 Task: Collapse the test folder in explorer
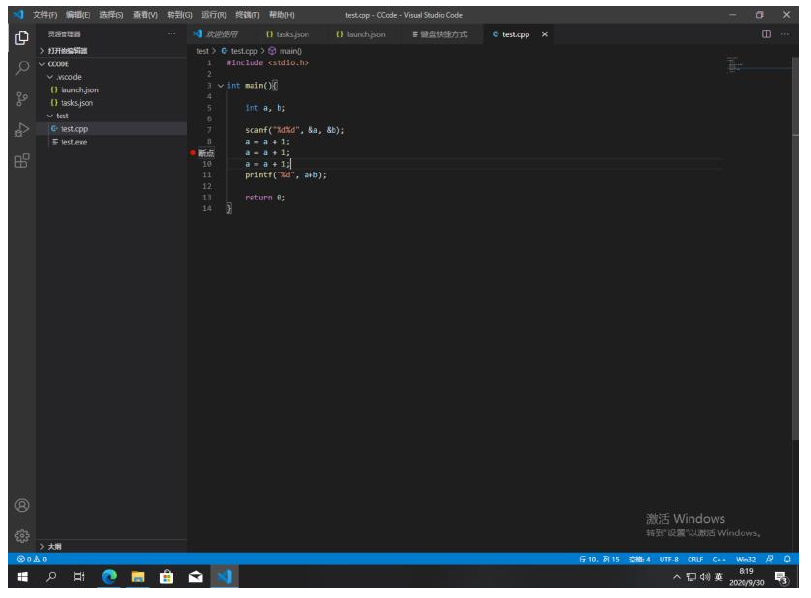click(x=61, y=116)
